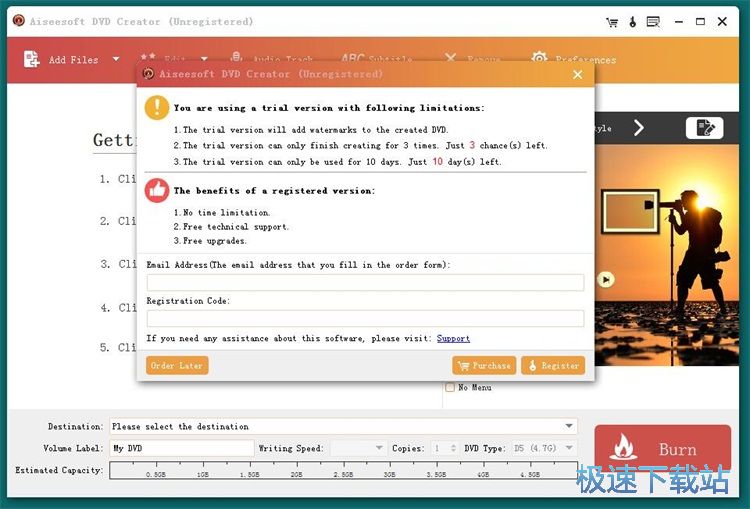Click the Registration Code input field

(x=365, y=318)
